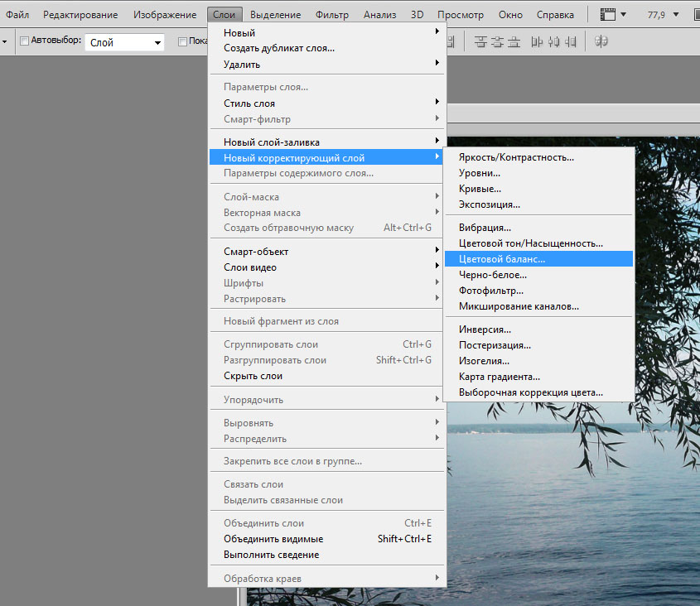Click the Distribute Top Edges icon

tap(480, 42)
